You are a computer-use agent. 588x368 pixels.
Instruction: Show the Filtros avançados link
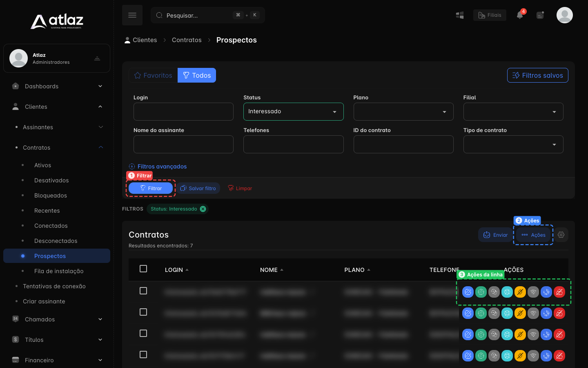pyautogui.click(x=158, y=166)
